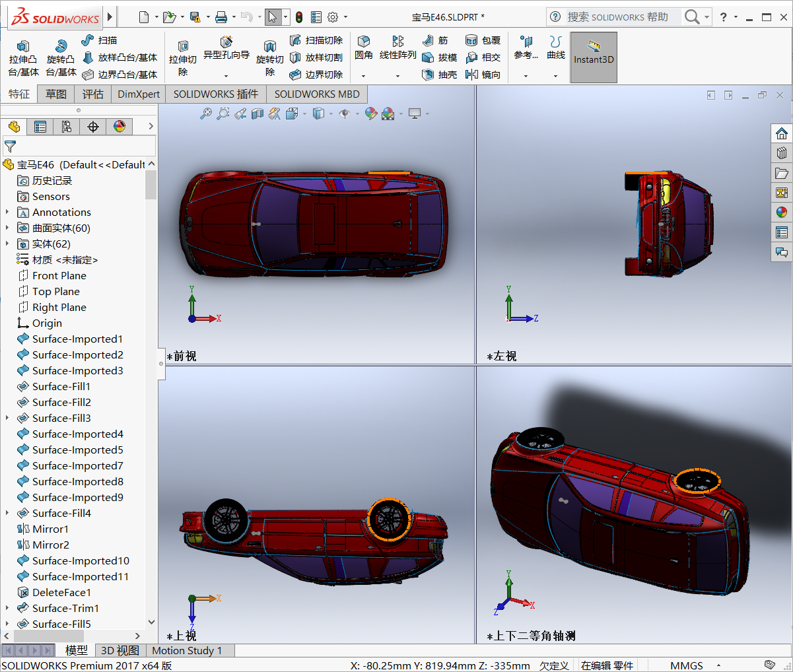Toggle the selection arrow tool in the top toolbar
Viewport: 793px width, 672px height.
click(x=273, y=17)
